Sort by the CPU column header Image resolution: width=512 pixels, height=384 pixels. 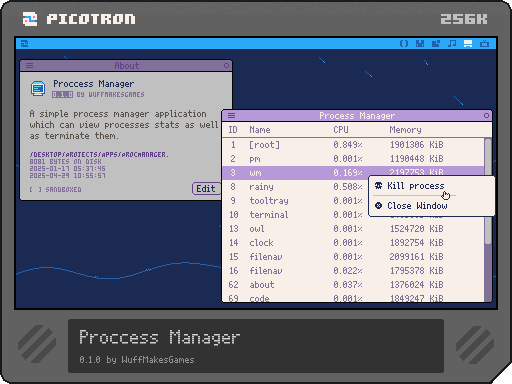point(341,130)
